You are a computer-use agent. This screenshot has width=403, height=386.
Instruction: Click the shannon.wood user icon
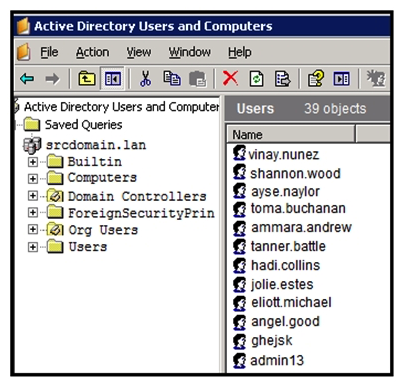239,172
